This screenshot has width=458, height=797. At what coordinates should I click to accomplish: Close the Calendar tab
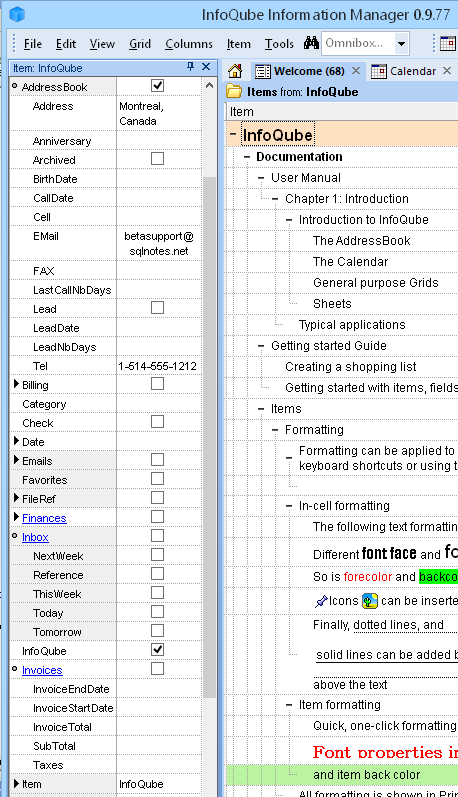point(447,71)
